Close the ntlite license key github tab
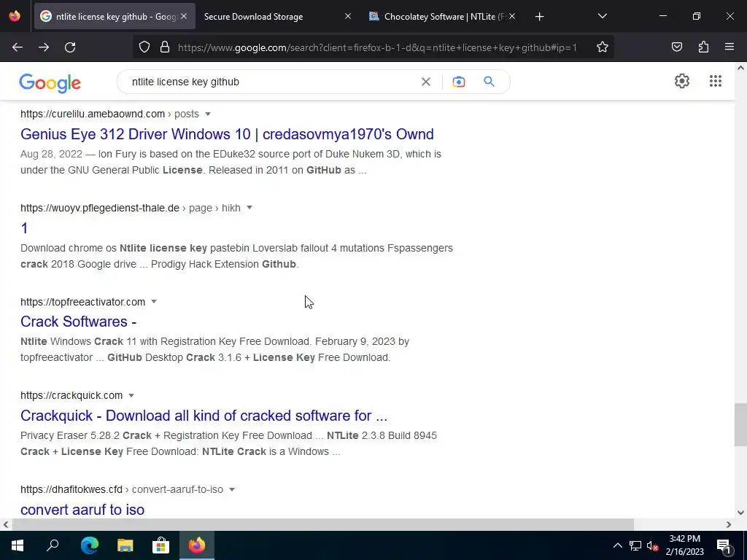 [184, 16]
